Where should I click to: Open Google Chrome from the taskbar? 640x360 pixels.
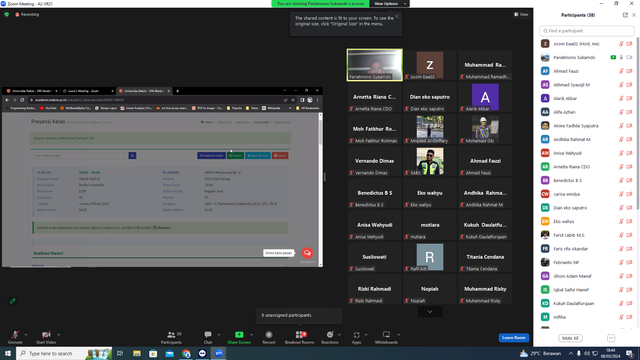tap(186, 353)
